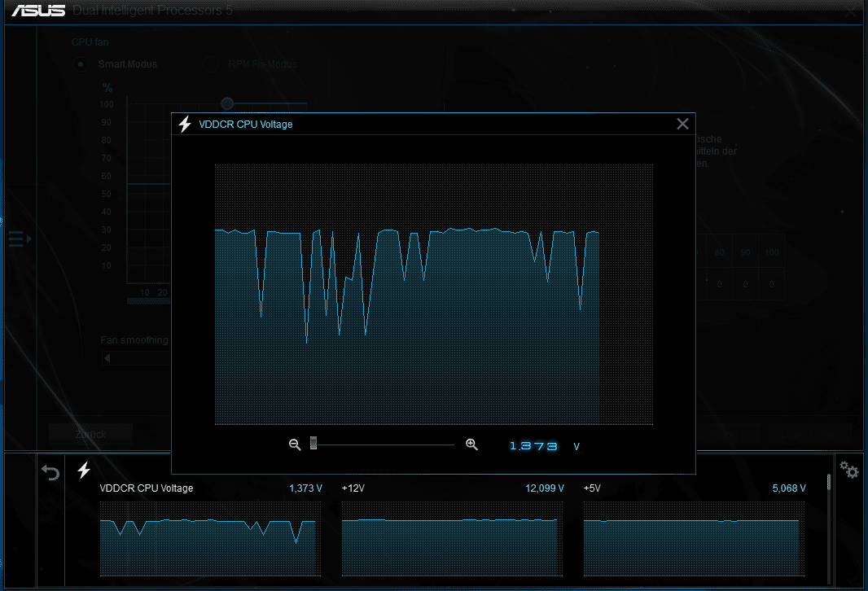Image resolution: width=868 pixels, height=591 pixels.
Task: Click the large voltage history graph
Action: (434, 295)
